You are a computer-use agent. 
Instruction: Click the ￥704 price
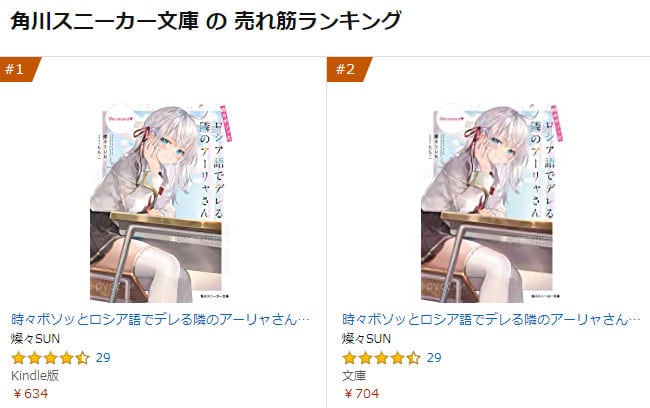361,393
